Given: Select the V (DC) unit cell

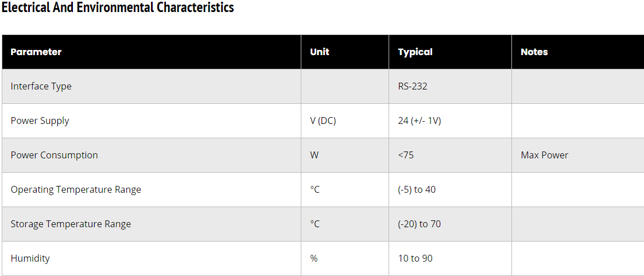Looking at the screenshot, I should (323, 120).
